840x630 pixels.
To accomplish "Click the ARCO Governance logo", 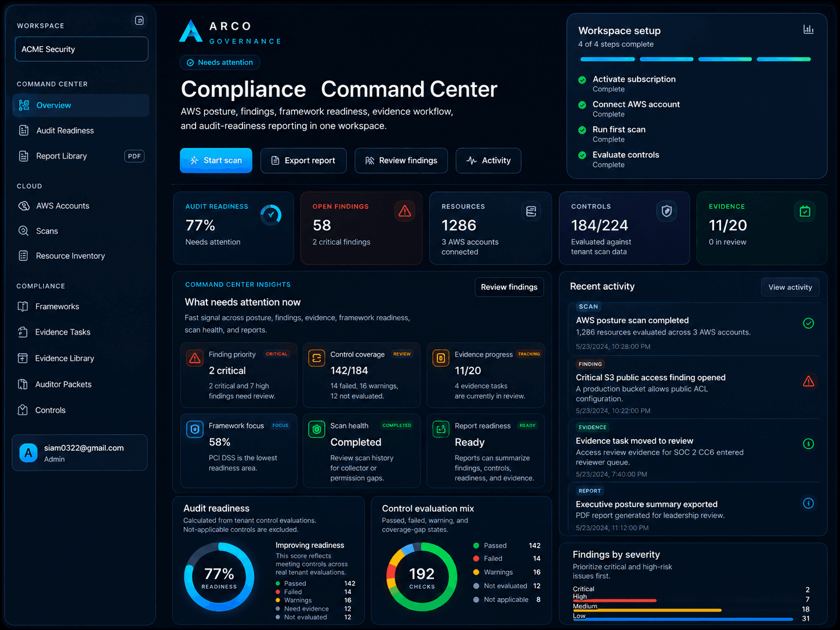I will pyautogui.click(x=230, y=32).
